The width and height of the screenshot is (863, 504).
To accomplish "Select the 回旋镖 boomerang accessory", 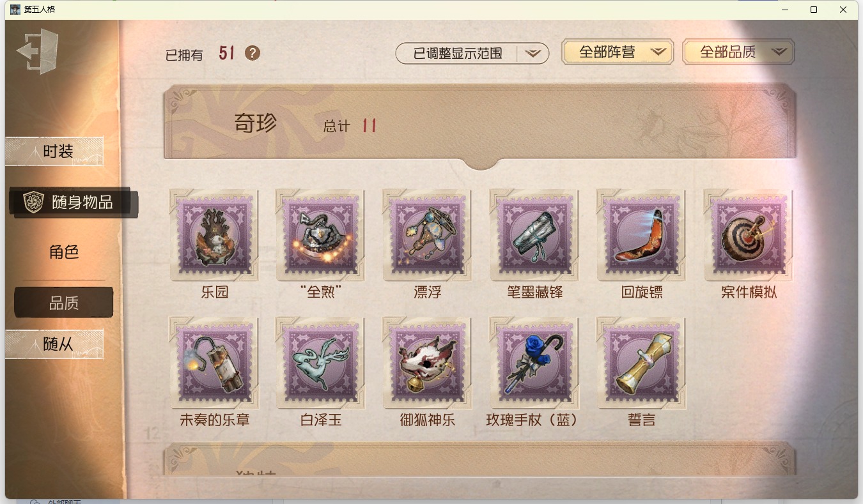I will pyautogui.click(x=642, y=236).
